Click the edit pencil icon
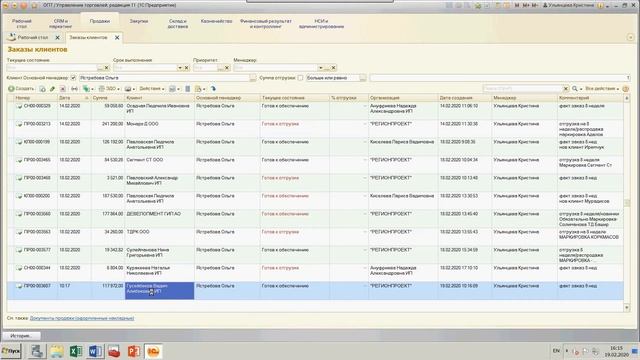This screenshot has height=360, width=640. click(x=52, y=89)
